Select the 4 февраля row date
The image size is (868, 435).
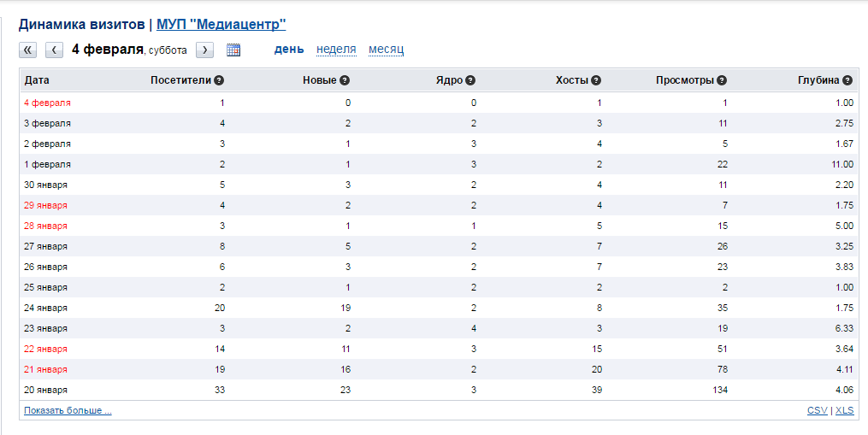tap(47, 103)
